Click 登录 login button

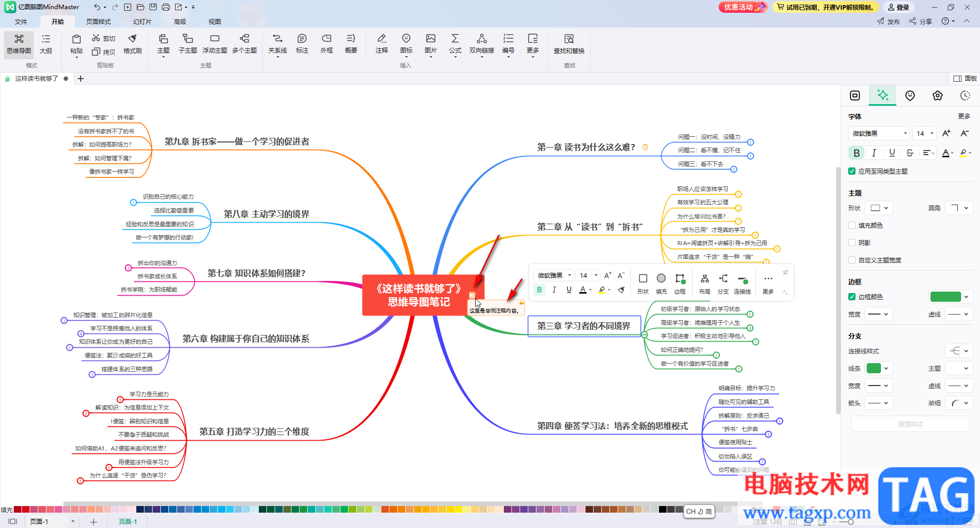(898, 7)
